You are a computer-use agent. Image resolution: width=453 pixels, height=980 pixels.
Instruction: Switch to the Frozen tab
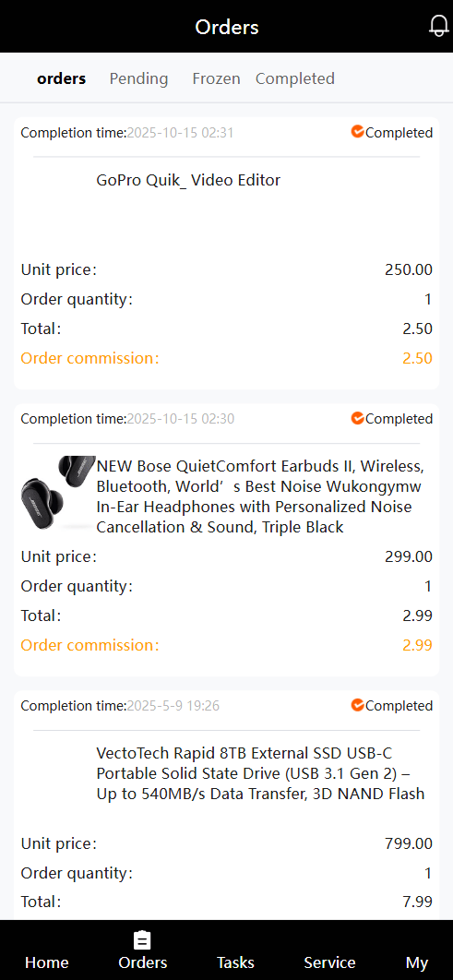click(216, 78)
